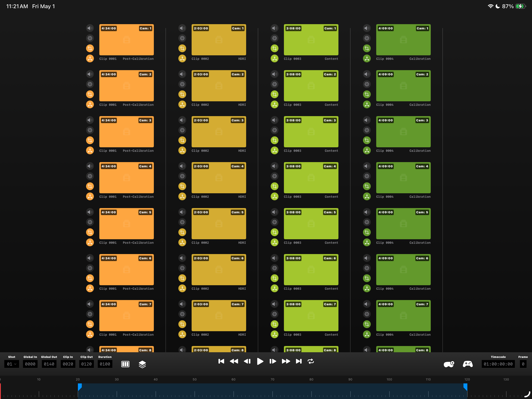Click the fast forward button
The image size is (532, 399).
(x=286, y=361)
